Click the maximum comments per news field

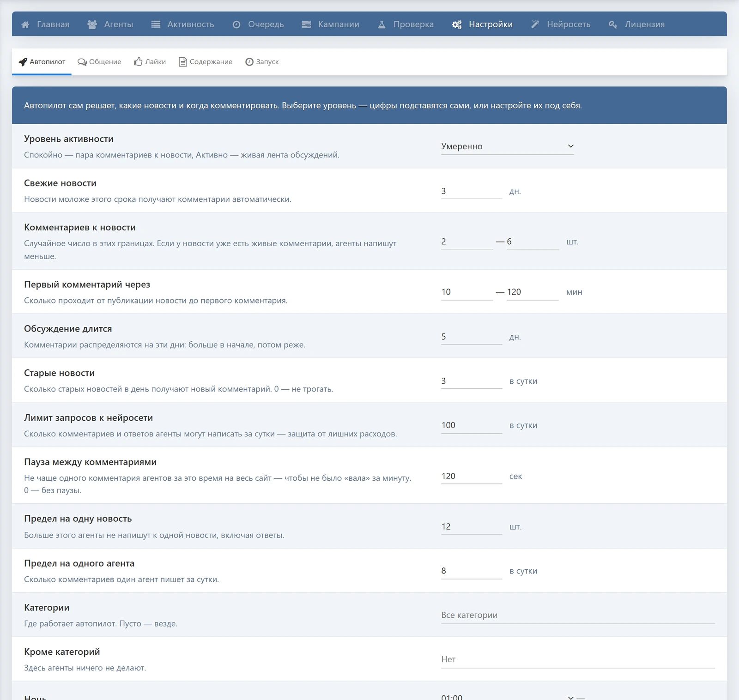533,241
